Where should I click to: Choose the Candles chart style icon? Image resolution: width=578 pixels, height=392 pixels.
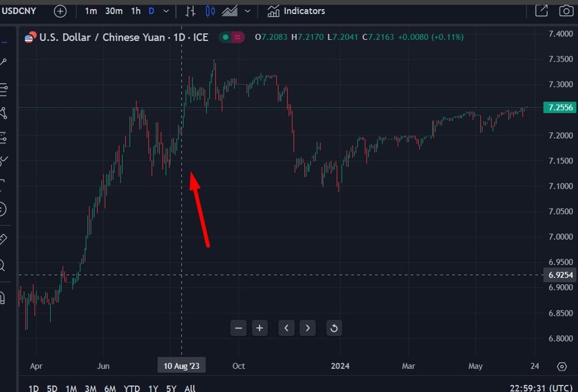[x=210, y=11]
